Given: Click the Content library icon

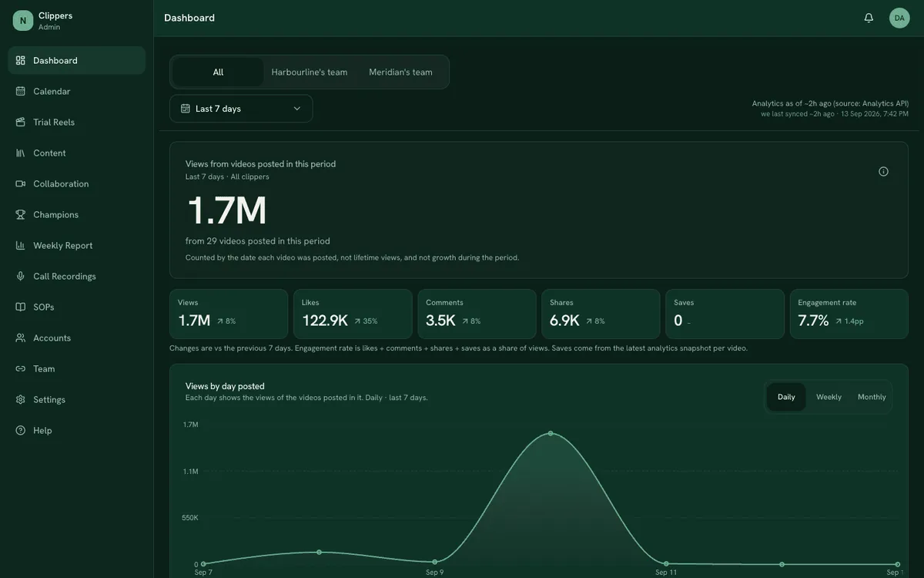Looking at the screenshot, I should click(x=21, y=153).
